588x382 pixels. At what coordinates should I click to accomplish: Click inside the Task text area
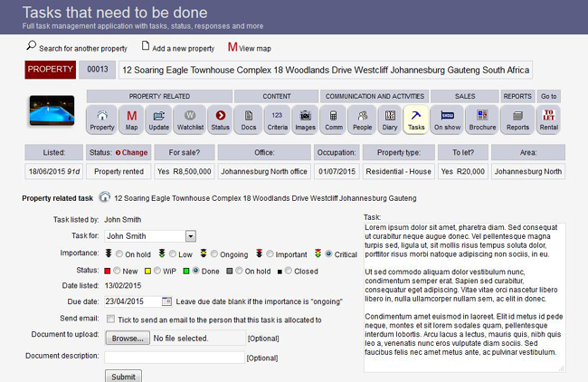[x=465, y=298]
